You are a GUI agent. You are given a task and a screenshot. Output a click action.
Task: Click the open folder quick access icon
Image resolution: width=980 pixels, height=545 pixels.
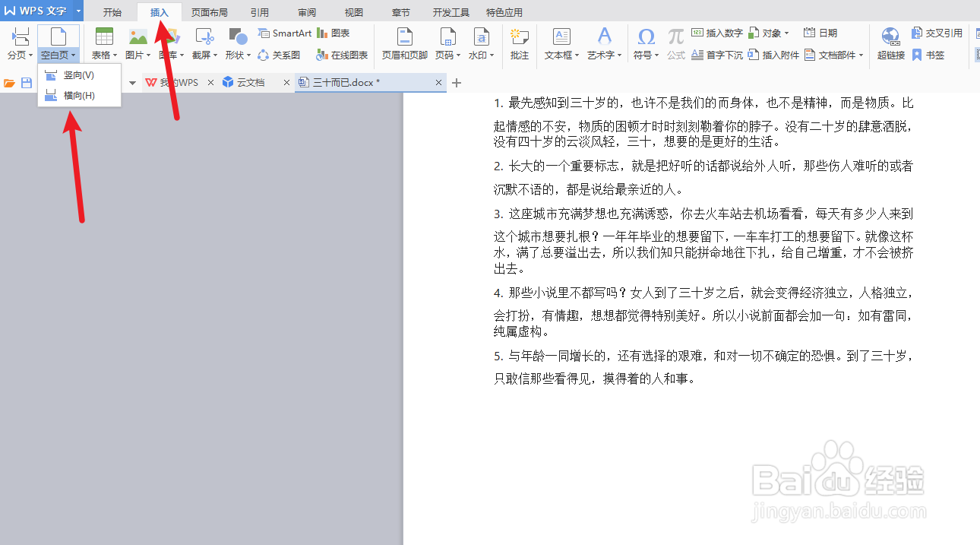pos(10,83)
